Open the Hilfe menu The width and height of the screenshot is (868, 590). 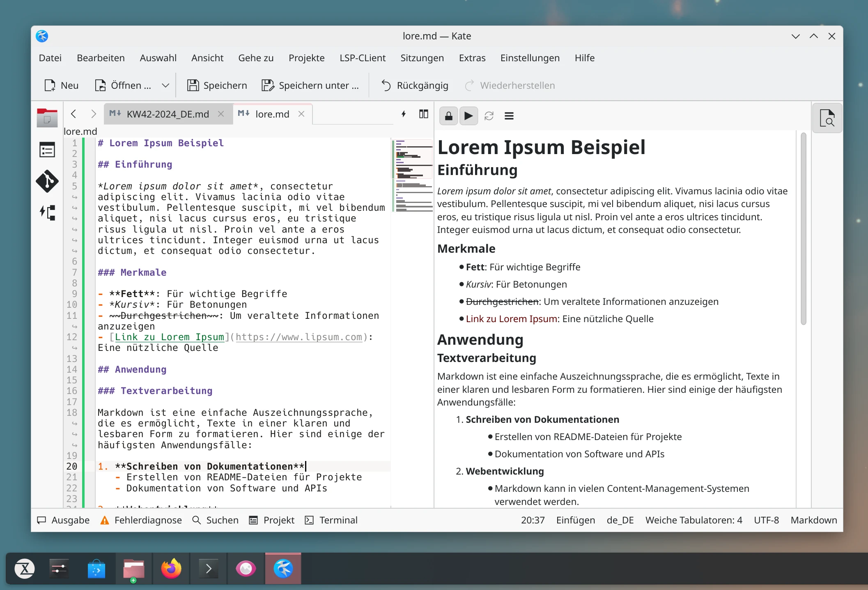[x=585, y=58]
